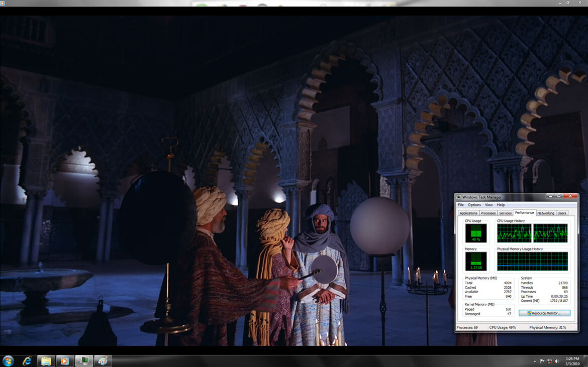Switch to the Services tab

point(505,213)
